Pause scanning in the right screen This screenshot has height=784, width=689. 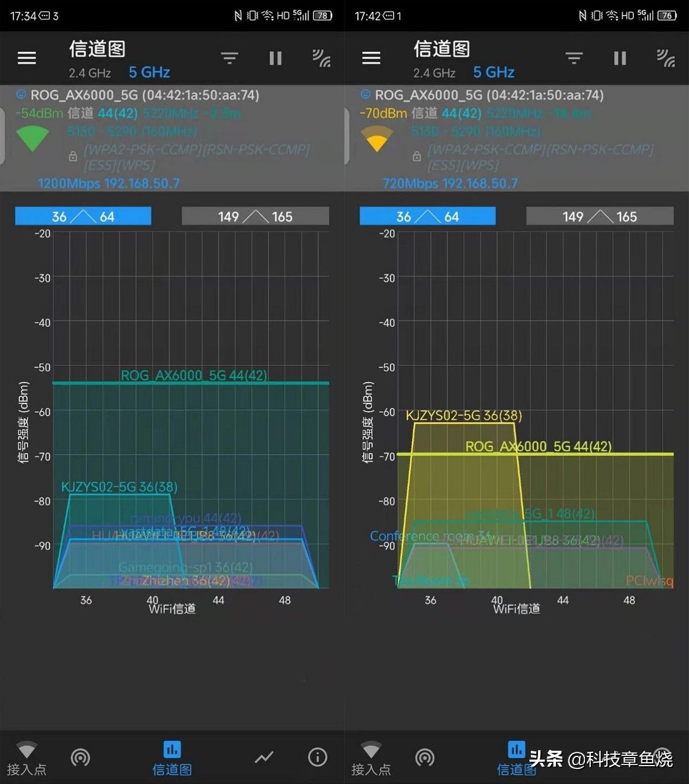tap(620, 58)
